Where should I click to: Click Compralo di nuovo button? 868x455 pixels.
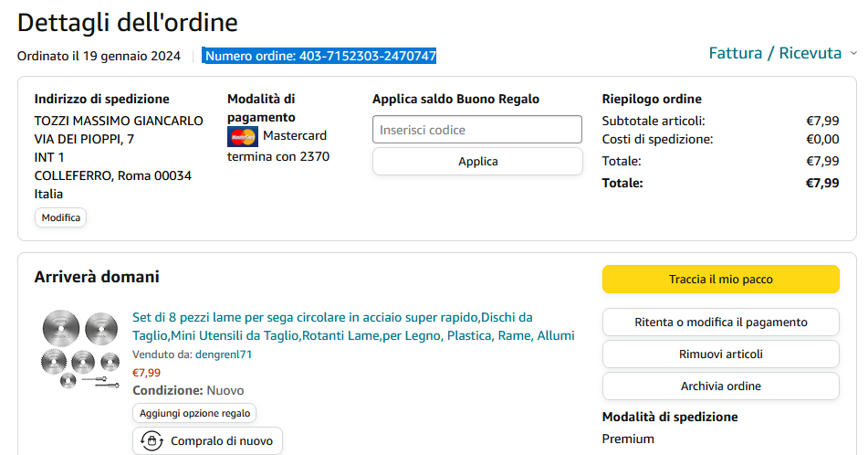[208, 441]
